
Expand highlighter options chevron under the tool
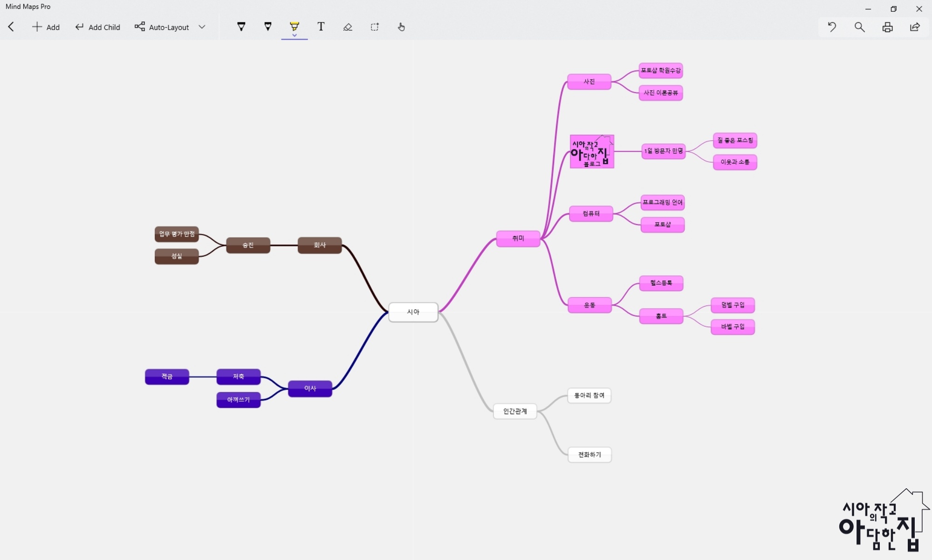(294, 35)
